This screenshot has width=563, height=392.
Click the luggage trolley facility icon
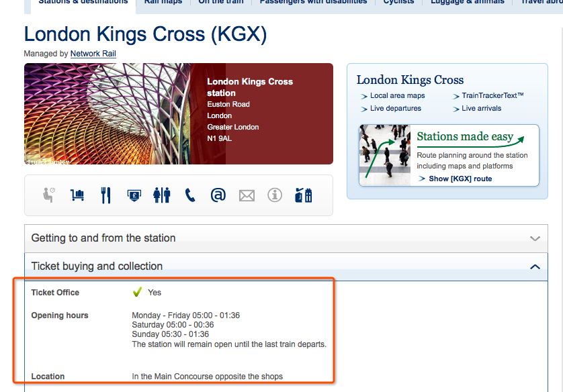point(77,195)
